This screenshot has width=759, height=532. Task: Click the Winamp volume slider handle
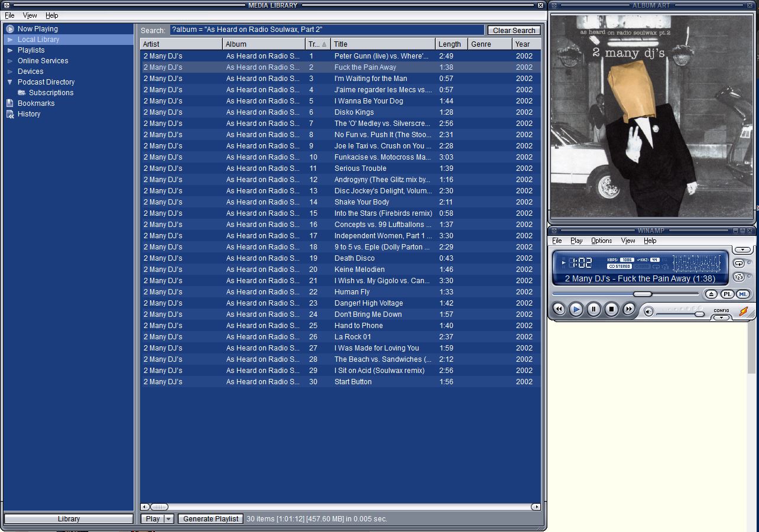pyautogui.click(x=699, y=314)
